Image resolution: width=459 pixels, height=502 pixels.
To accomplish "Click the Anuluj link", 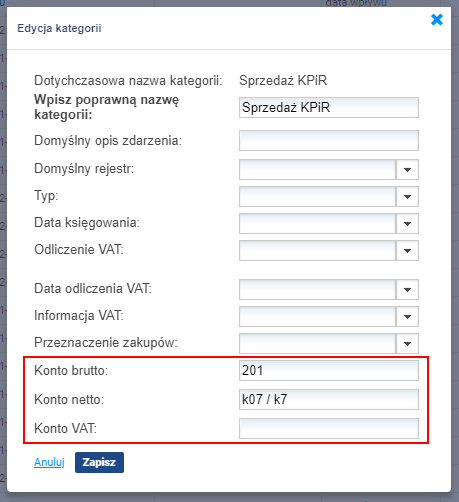I will coord(49,462).
